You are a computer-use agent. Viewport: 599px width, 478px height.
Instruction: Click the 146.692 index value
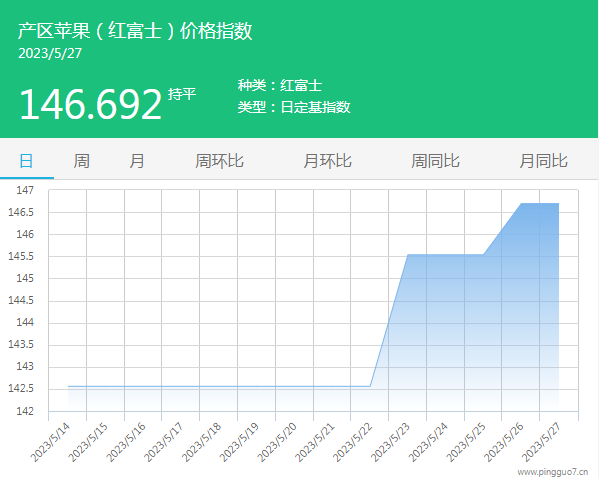coord(91,104)
